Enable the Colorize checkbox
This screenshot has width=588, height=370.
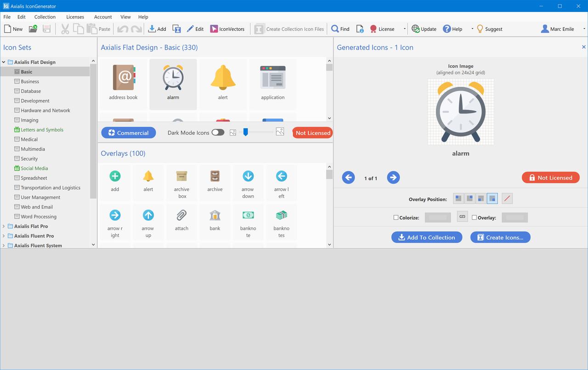397,217
